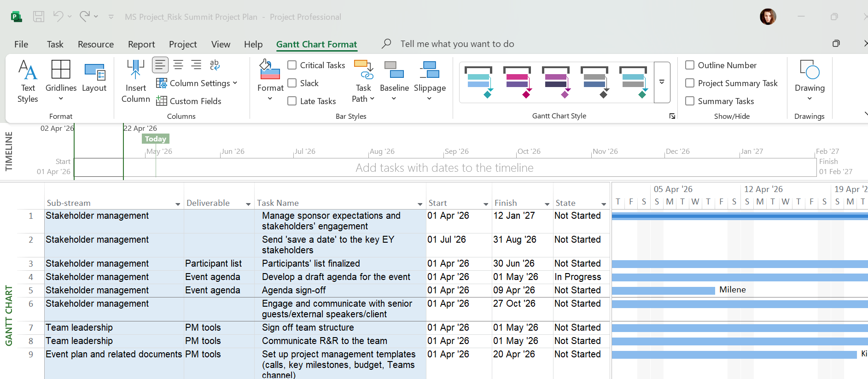Expand the Gantt Chart Style gallery
Screen dimensions: 868x379
[662, 82]
